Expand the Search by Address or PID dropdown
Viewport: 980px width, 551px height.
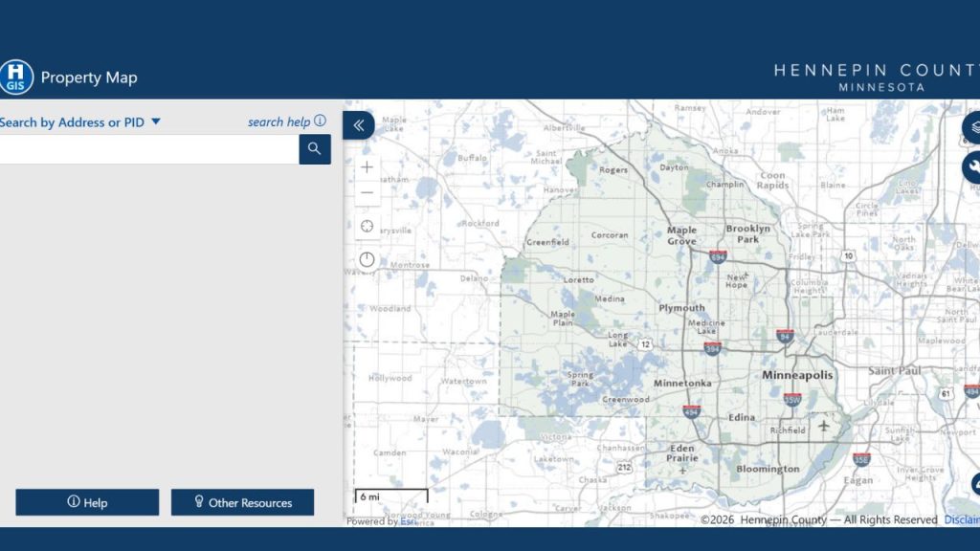click(155, 122)
